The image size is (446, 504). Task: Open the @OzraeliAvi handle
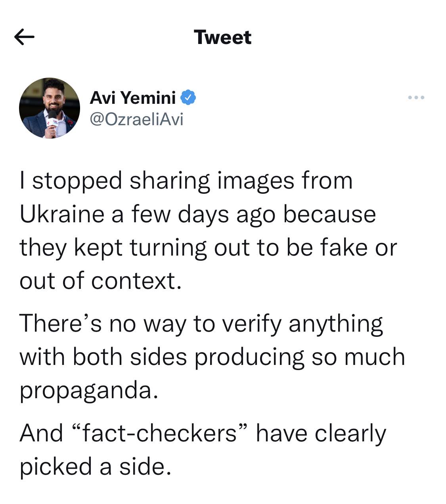pyautogui.click(x=137, y=119)
